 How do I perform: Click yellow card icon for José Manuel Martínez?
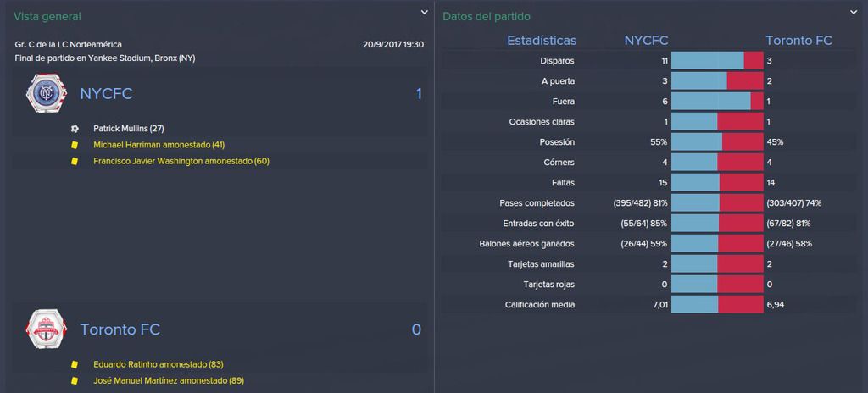coord(75,381)
